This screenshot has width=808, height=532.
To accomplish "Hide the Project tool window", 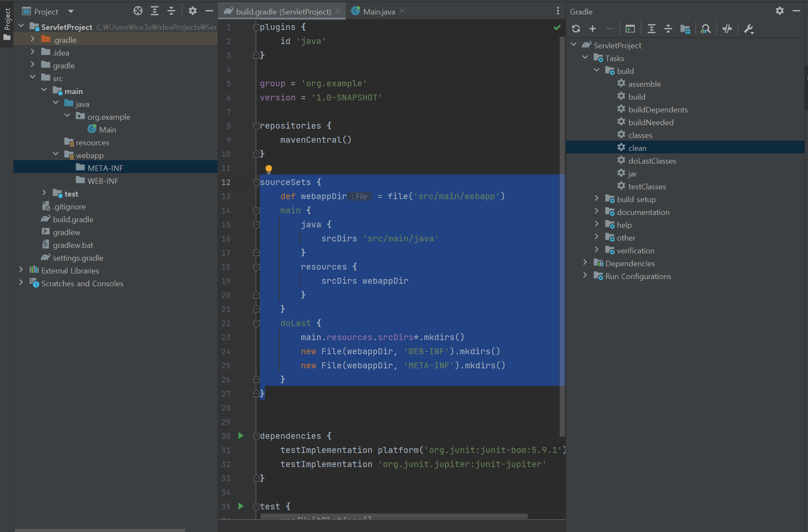I will pyautogui.click(x=209, y=11).
